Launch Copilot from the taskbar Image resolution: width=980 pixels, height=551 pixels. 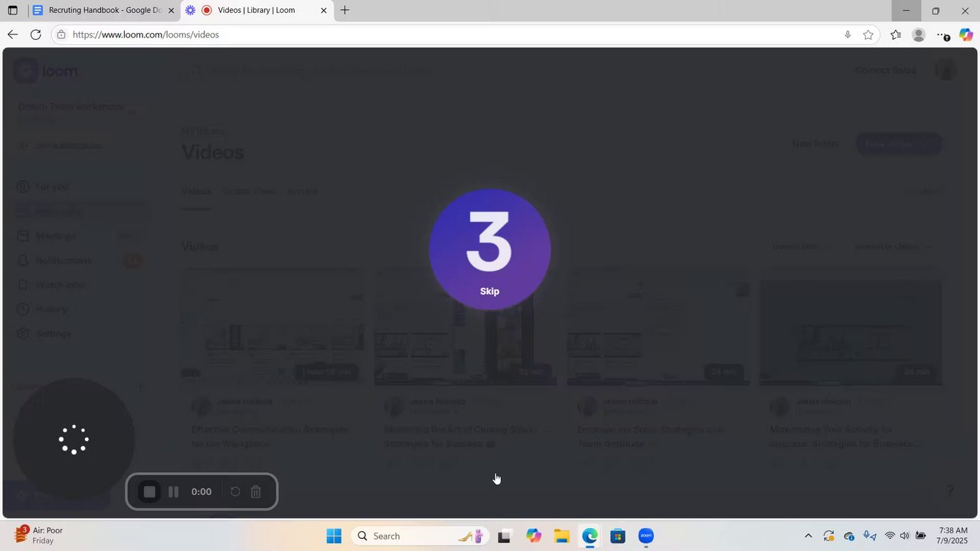pos(534,536)
